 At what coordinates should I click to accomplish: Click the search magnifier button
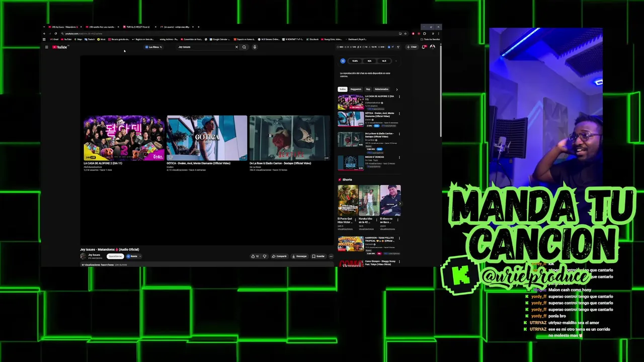(244, 47)
